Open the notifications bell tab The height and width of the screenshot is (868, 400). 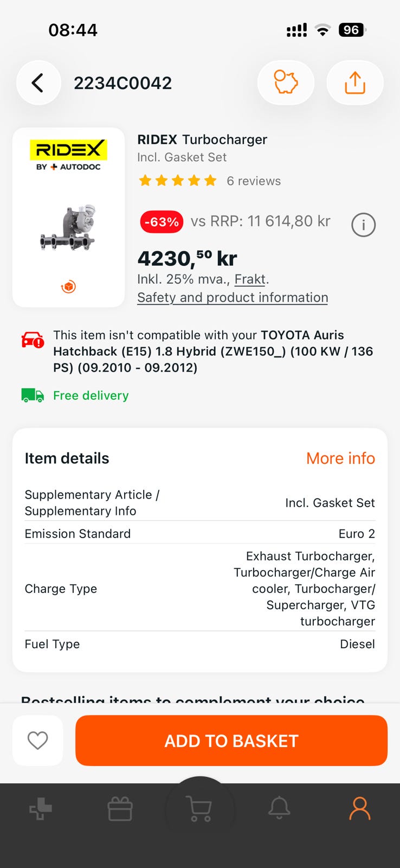pos(279,809)
